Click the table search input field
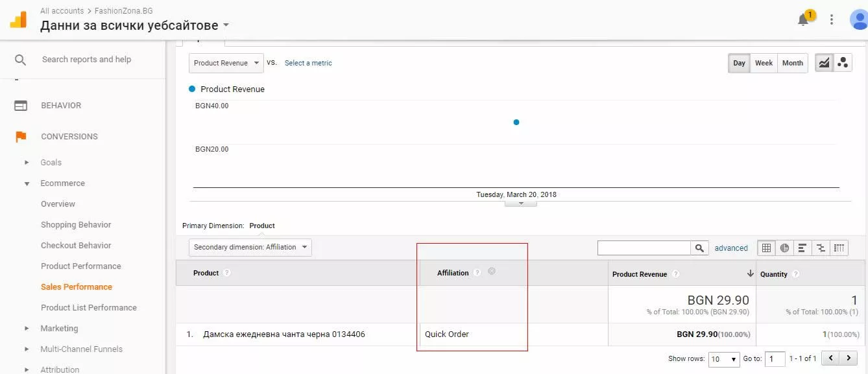This screenshot has height=374, width=868. pos(644,248)
